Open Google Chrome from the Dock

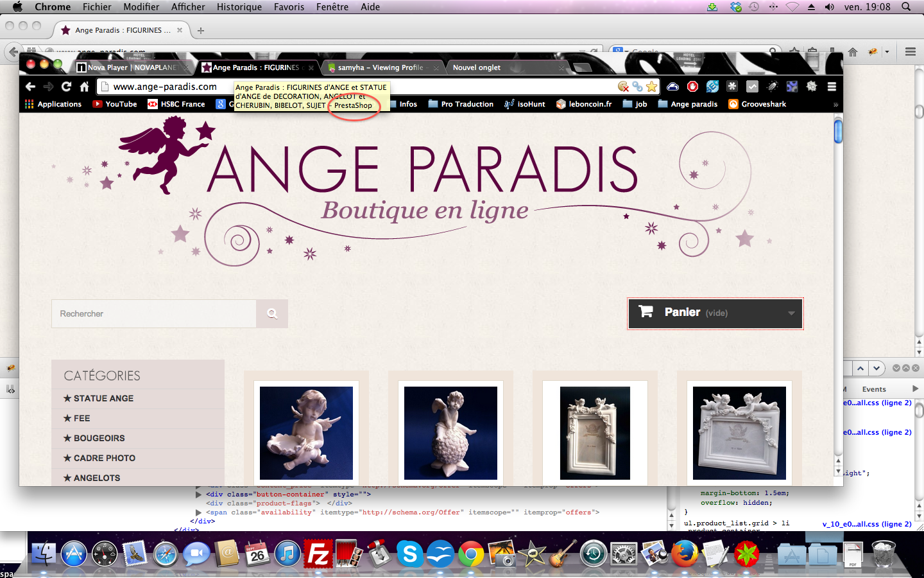[470, 554]
